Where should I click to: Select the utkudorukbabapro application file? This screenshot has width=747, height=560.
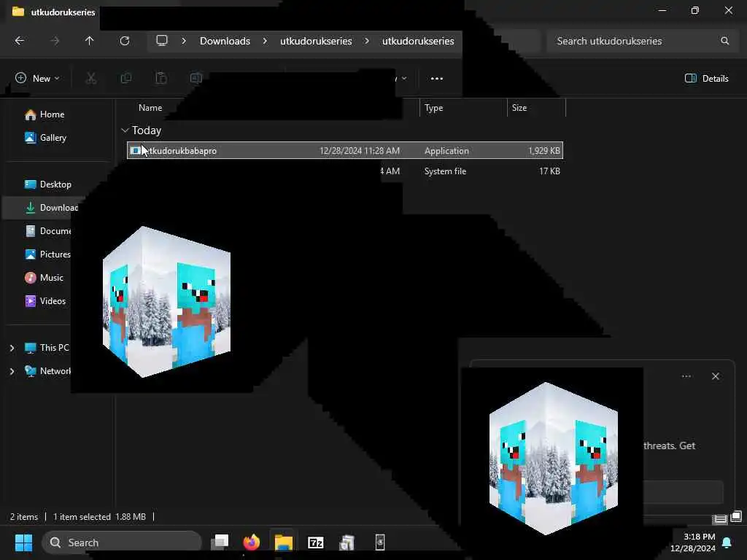(345, 150)
